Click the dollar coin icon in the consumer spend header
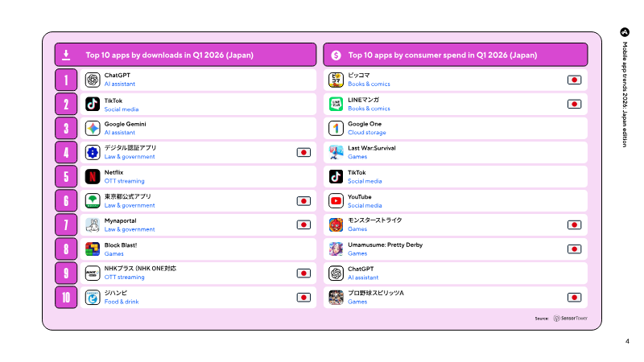 coord(336,56)
